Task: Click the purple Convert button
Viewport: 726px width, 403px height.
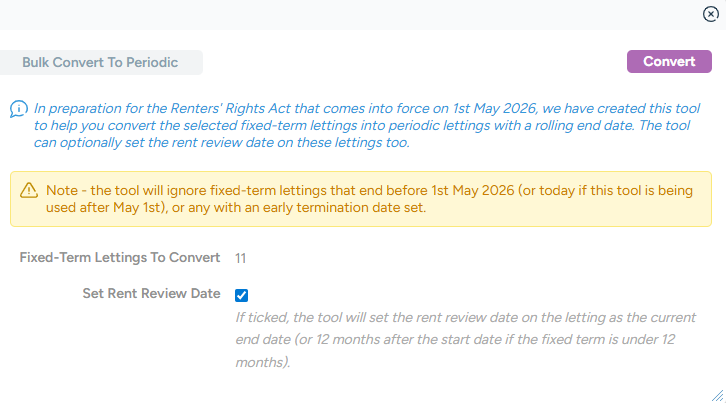Action: point(669,62)
